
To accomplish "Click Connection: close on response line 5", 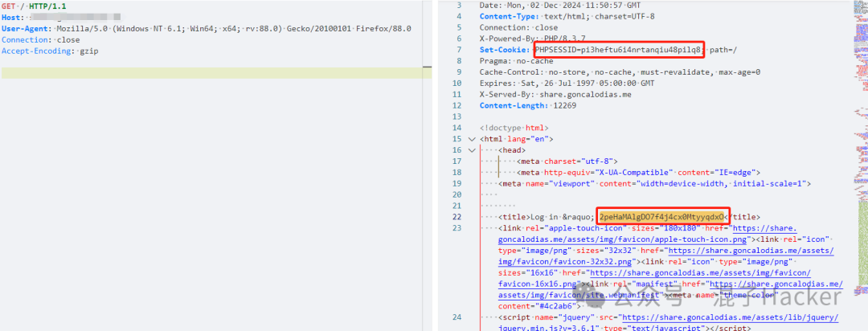I will pyautogui.click(x=518, y=27).
